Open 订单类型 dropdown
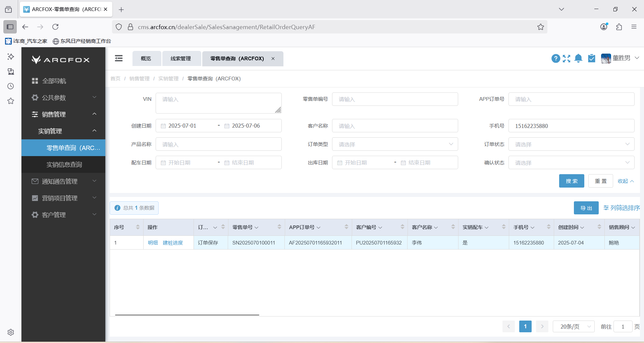644x343 pixels. (x=395, y=144)
